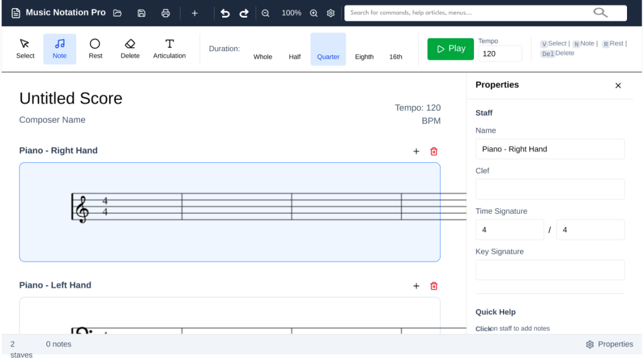Click the Select arrow tool

pyautogui.click(x=25, y=49)
